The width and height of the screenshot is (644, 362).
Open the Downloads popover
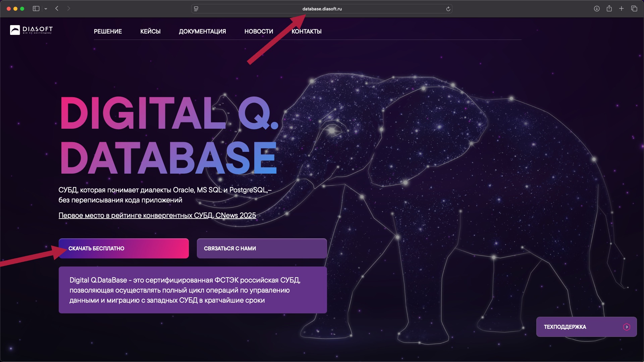coord(597,8)
